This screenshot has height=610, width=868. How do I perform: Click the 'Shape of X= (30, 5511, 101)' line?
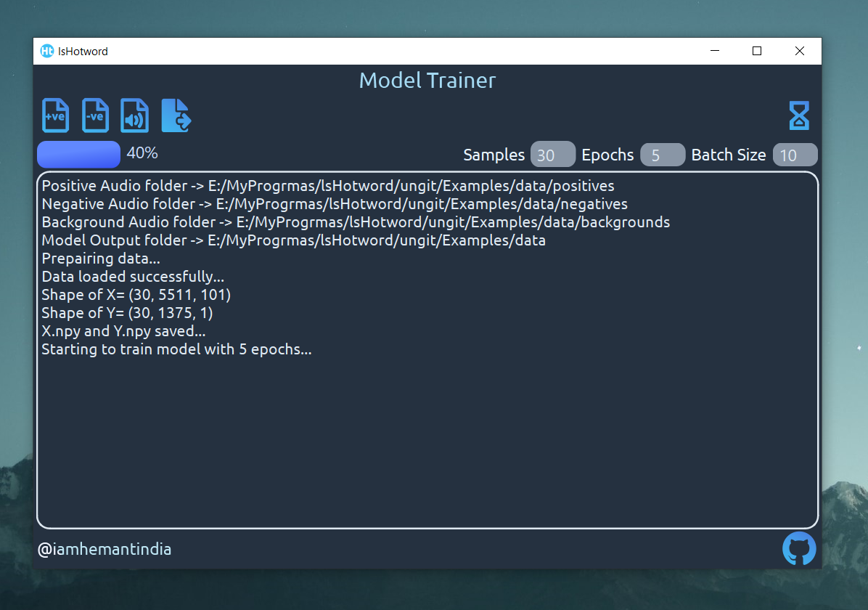(x=136, y=295)
